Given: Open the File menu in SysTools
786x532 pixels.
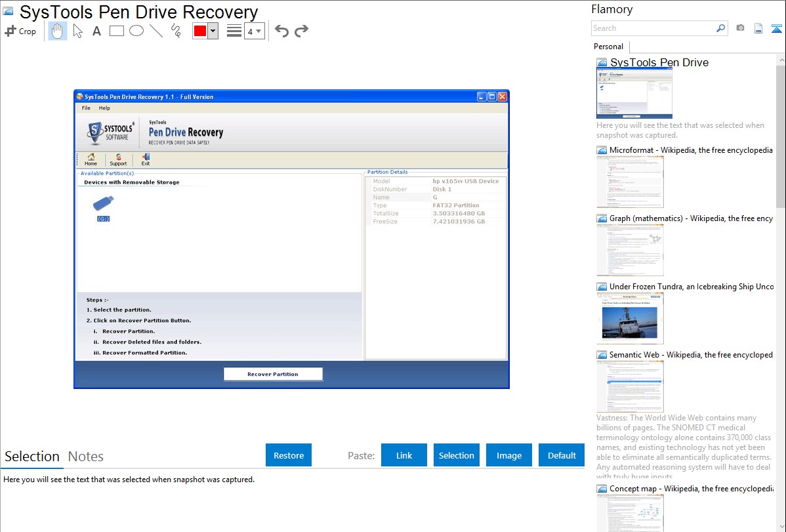Looking at the screenshot, I should tap(86, 108).
